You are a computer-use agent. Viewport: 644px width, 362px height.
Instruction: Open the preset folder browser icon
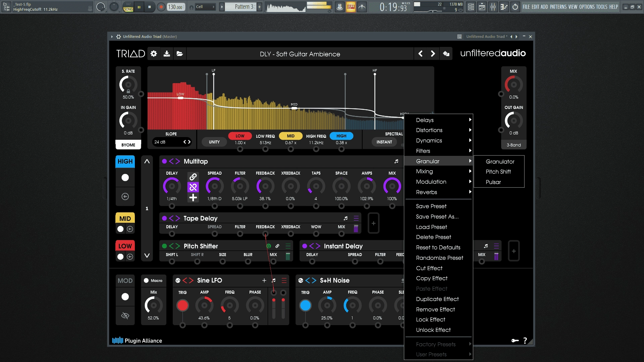180,54
